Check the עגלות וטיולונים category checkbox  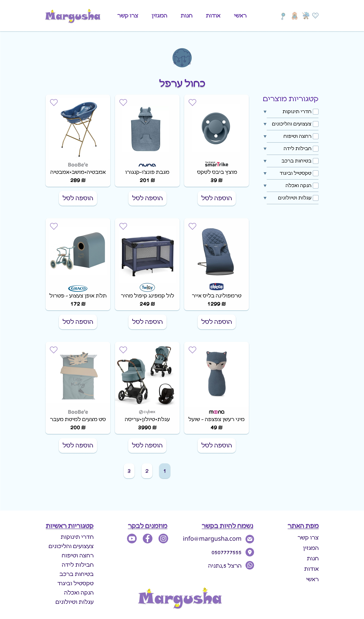coord(316,198)
